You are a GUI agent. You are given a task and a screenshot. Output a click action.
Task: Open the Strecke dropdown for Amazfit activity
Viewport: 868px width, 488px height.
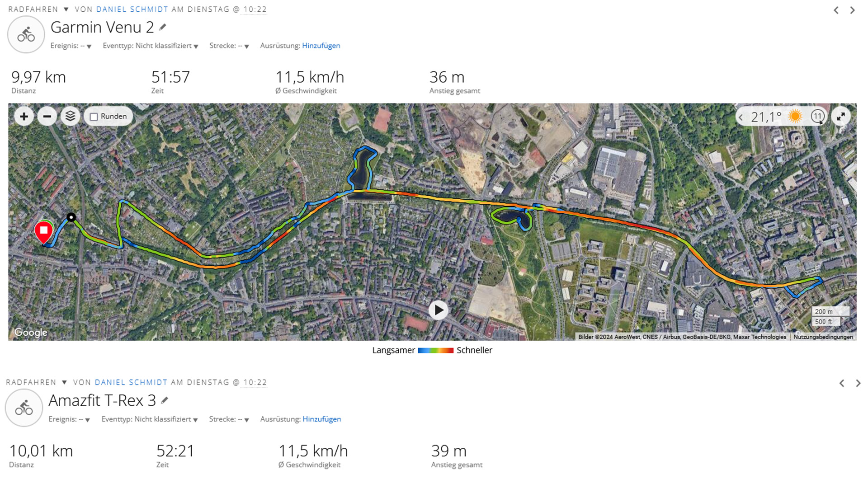[x=229, y=419]
